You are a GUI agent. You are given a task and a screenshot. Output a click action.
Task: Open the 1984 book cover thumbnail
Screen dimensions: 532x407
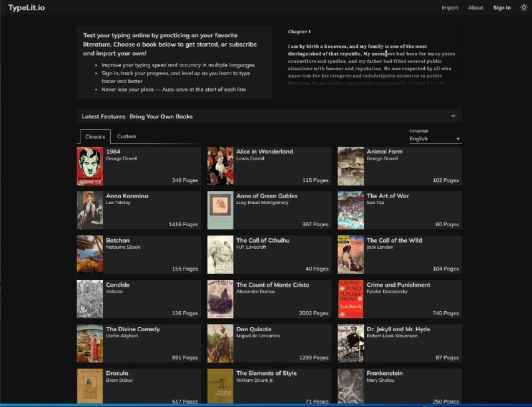click(x=90, y=166)
